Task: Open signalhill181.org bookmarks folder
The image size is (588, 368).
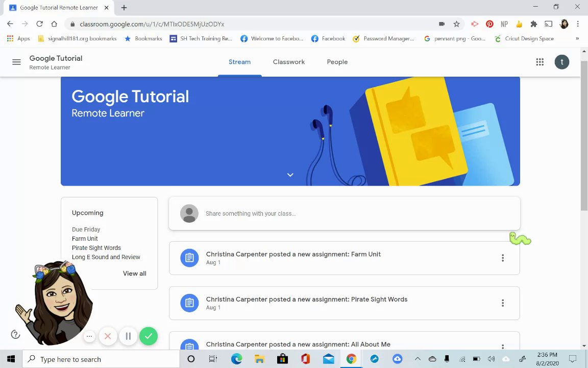Action: [x=78, y=38]
